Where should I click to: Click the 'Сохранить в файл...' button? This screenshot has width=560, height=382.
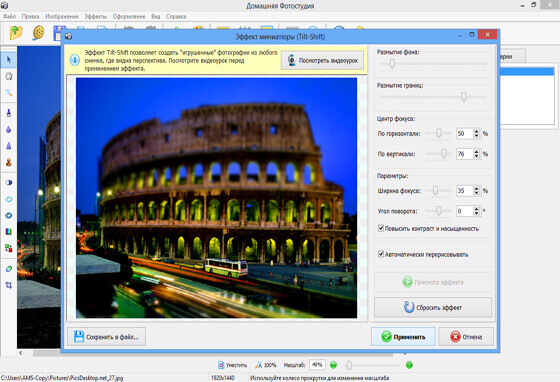tap(106, 336)
